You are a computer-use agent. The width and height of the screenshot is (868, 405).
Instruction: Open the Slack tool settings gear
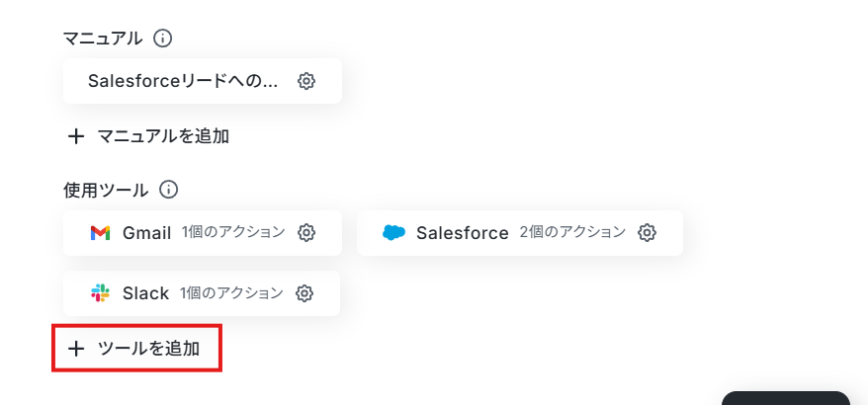coord(304,293)
